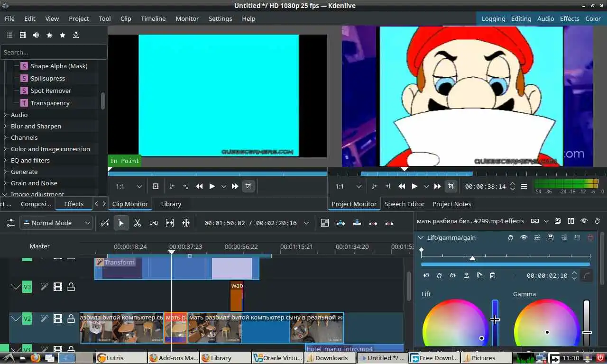Delete the Lift/gamma/gain effect
This screenshot has width=607, height=364.
[x=590, y=237]
